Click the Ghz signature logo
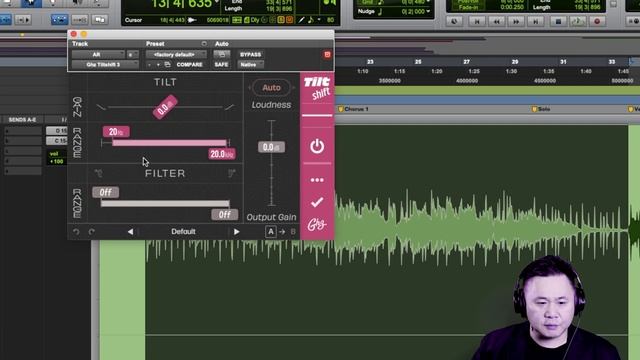The height and width of the screenshot is (360, 640). 317,224
